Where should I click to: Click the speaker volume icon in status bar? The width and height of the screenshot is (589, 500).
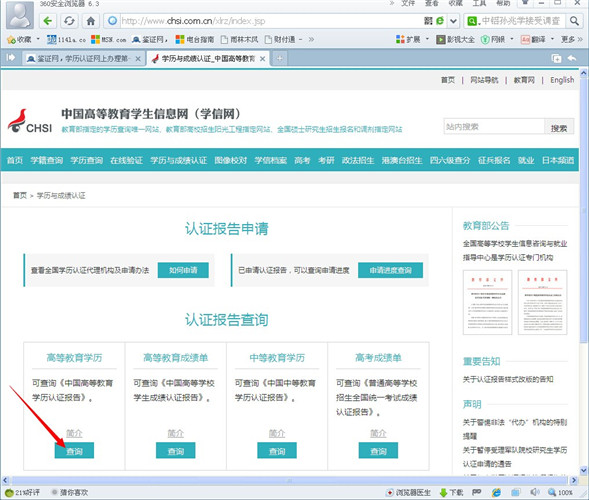tap(534, 492)
